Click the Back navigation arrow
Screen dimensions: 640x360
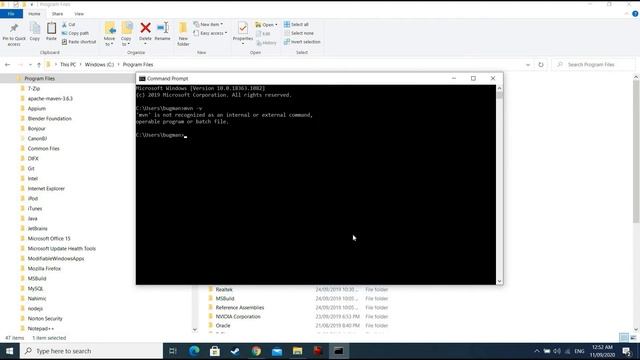[x=7, y=64]
